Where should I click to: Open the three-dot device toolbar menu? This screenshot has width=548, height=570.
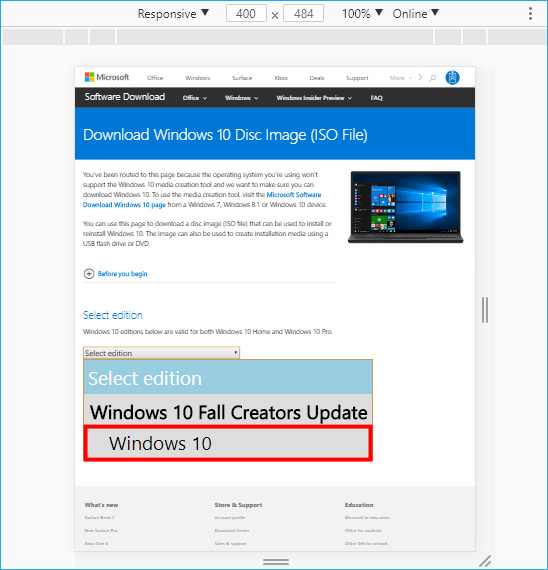click(531, 13)
